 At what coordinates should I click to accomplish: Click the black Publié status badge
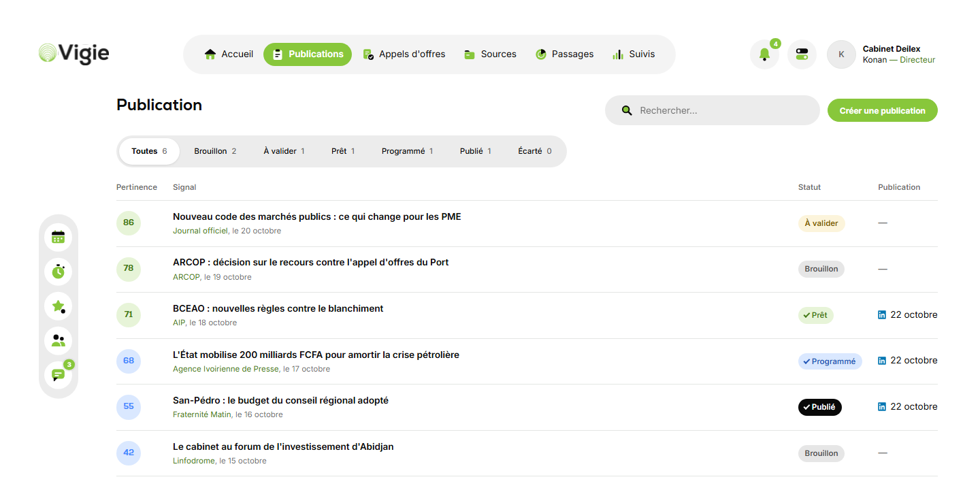click(820, 407)
